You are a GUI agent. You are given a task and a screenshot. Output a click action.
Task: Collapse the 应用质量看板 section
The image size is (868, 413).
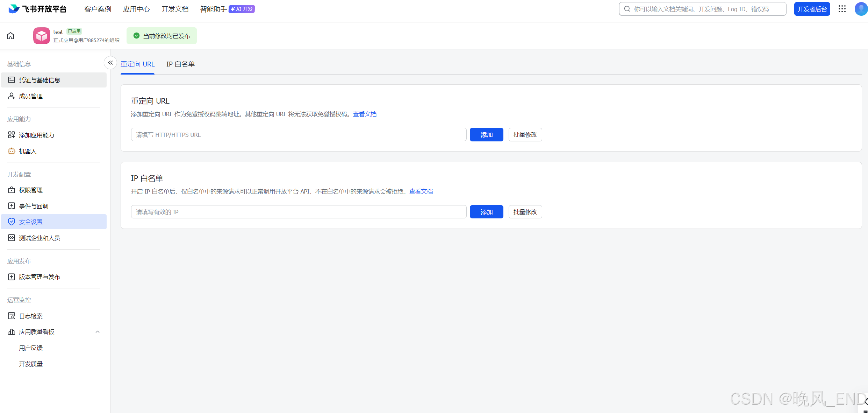tap(98, 332)
